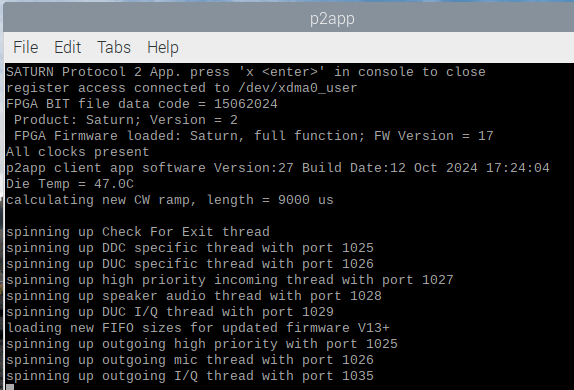Open the Help menu
This screenshot has width=574, height=390.
[x=163, y=48]
